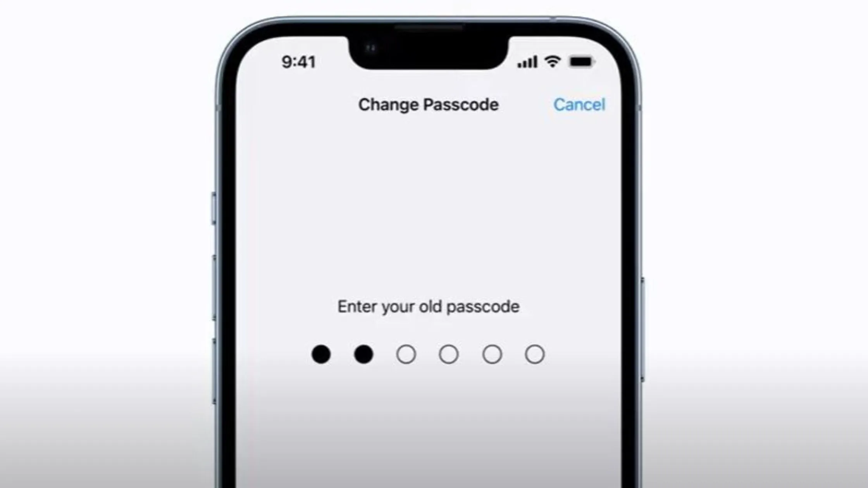Screen dimensions: 868x488
Task: Tap the fifth empty passcode circle
Action: (x=492, y=354)
